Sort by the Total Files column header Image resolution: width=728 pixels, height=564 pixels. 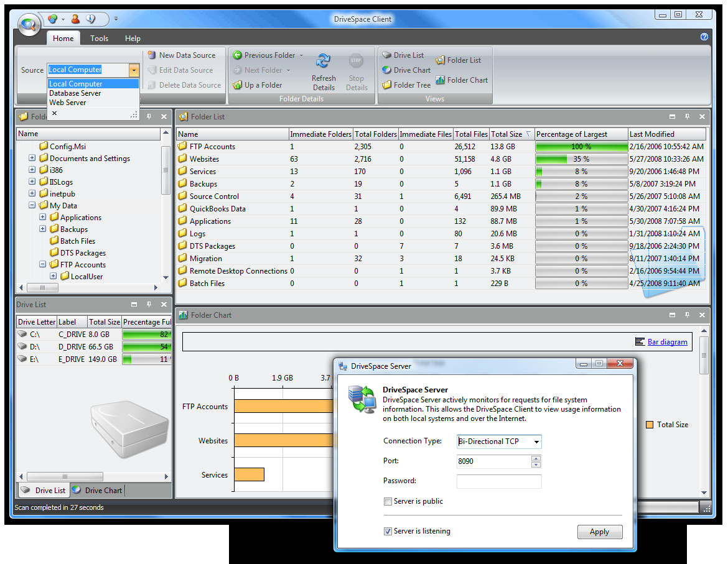(x=471, y=134)
